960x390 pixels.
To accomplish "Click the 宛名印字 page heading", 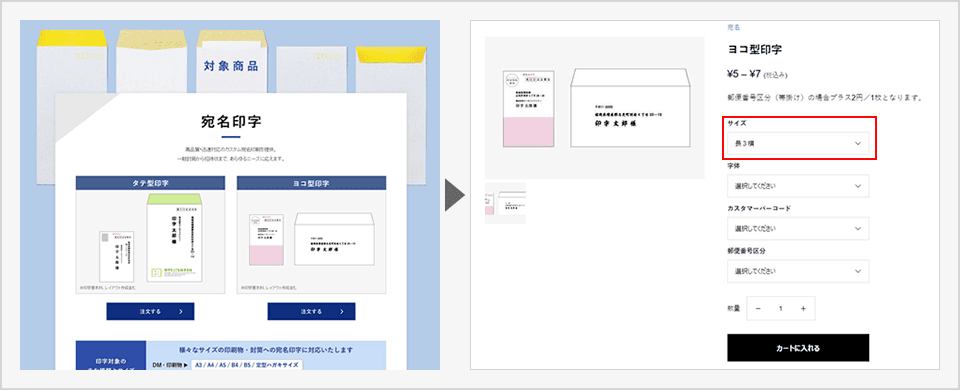I will (231, 121).
